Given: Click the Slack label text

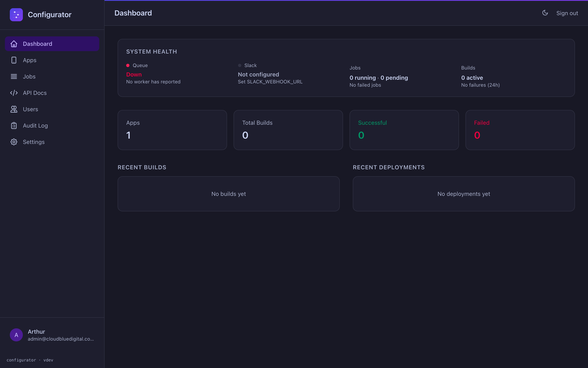Looking at the screenshot, I should 251,65.
